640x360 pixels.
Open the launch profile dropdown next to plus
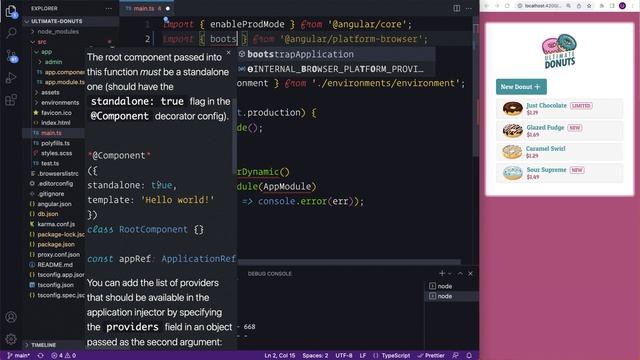[x=450, y=273]
